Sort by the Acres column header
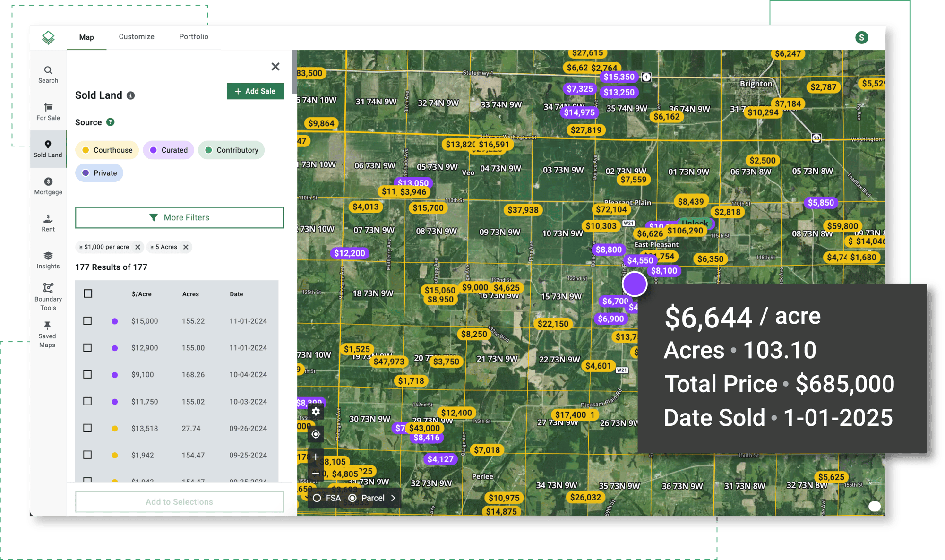Viewport: 945px width, 560px height. (x=190, y=294)
